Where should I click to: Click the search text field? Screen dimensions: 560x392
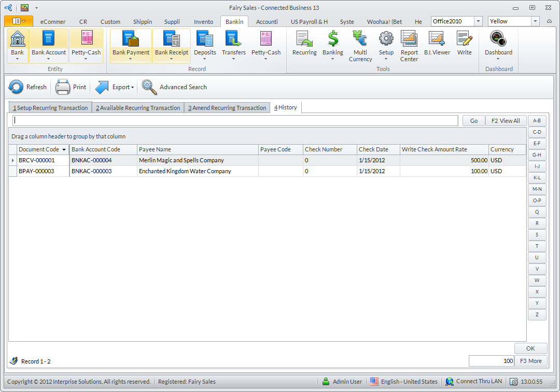point(235,120)
